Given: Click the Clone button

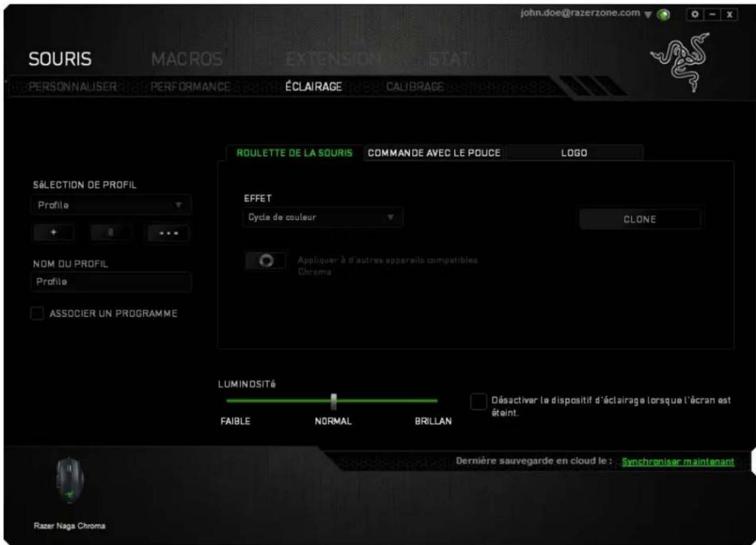Looking at the screenshot, I should tap(640, 219).
